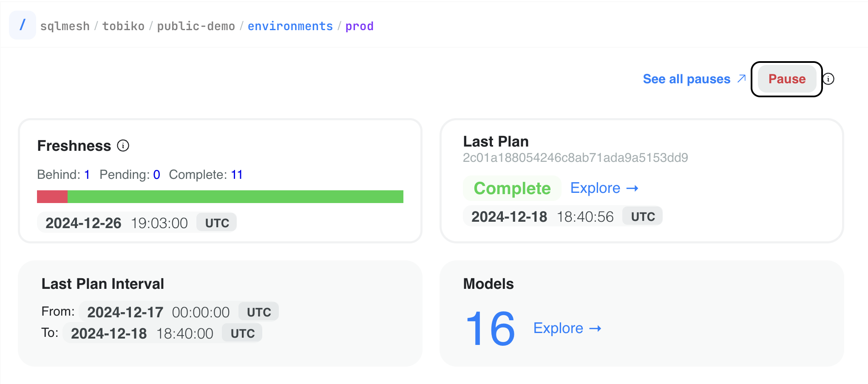Viewport: 868px width, 384px height.
Task: Click the Last Plan hash ID
Action: point(575,158)
